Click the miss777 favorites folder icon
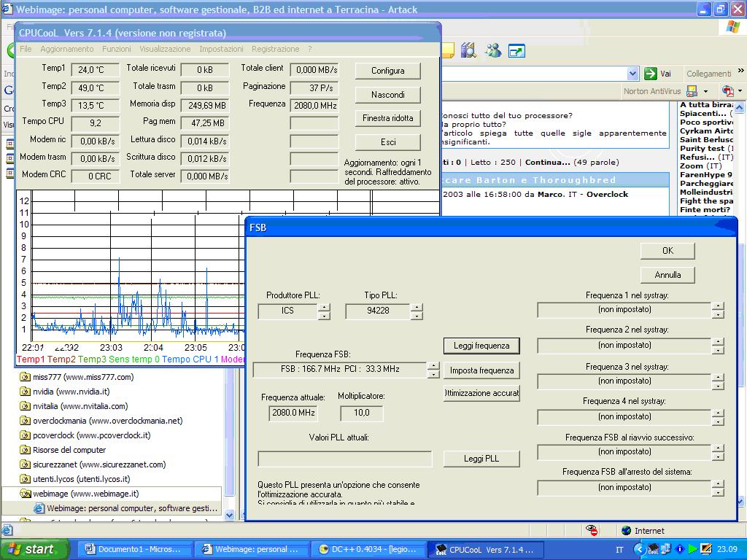 click(25, 377)
